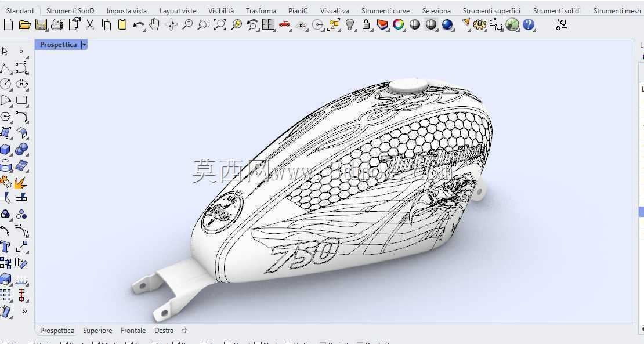644x344 pixels.
Task: Select the Polyline tool
Action: [x=5, y=68]
